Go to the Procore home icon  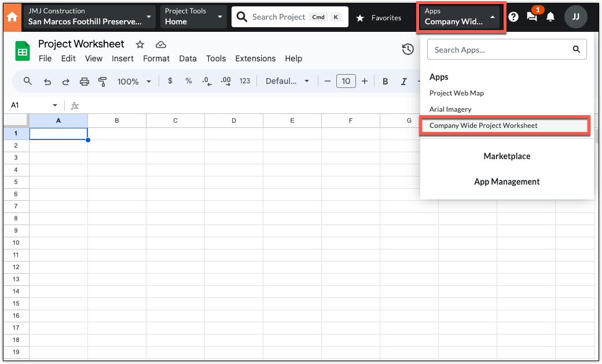[12, 17]
